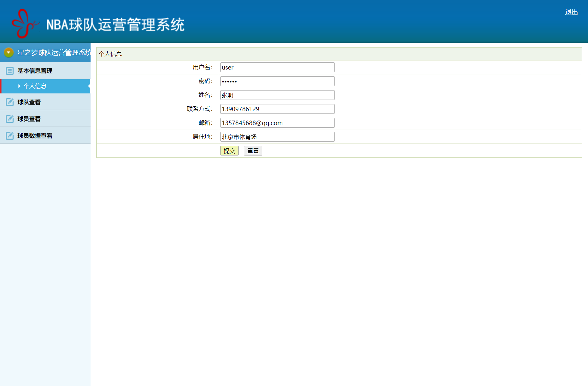Click the 退出 logout link
This screenshot has width=588, height=386.
[x=572, y=12]
